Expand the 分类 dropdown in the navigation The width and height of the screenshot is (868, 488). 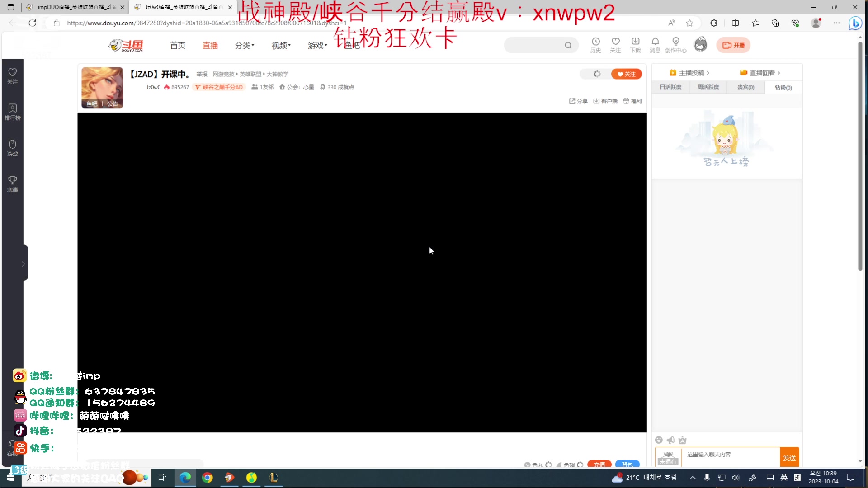[x=244, y=45]
